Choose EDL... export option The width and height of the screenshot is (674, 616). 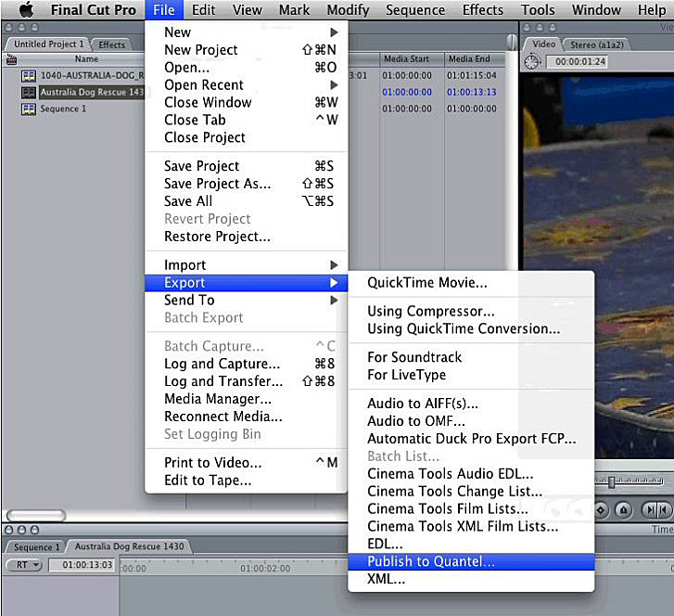471,545
